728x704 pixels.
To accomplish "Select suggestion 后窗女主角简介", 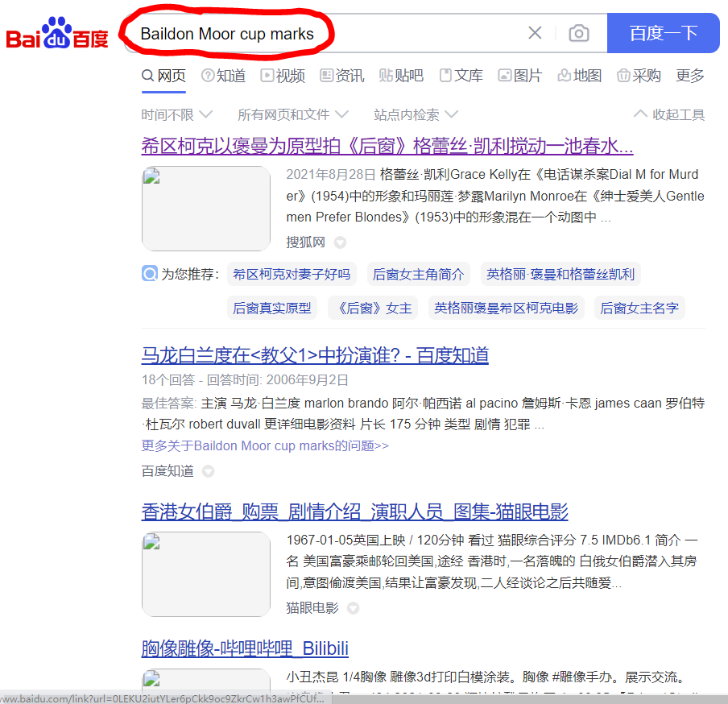I will pyautogui.click(x=418, y=274).
